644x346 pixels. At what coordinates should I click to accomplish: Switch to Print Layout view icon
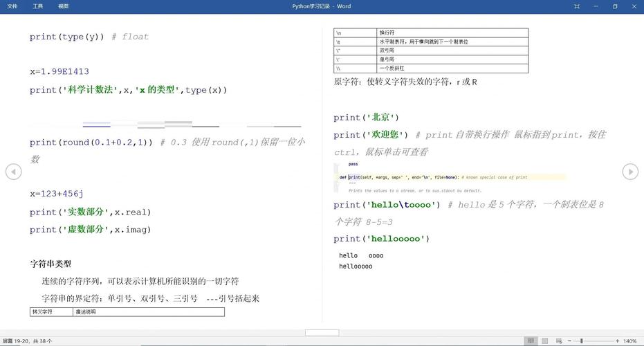coord(545,340)
